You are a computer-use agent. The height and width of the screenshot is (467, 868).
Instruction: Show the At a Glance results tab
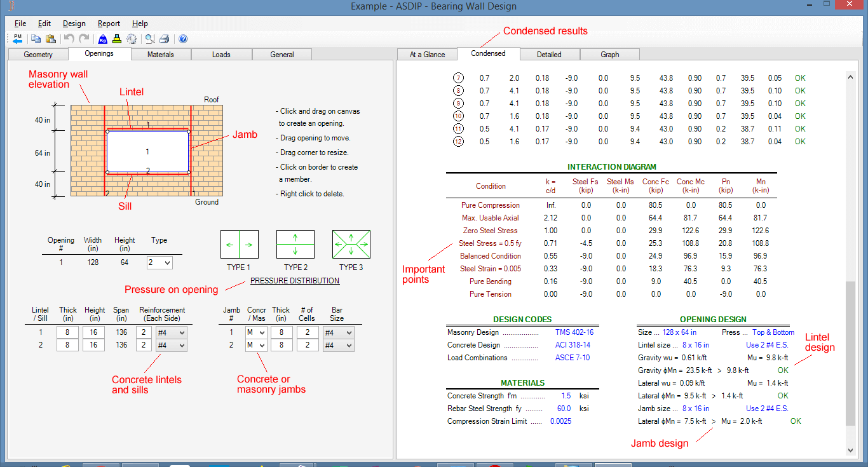[427, 55]
